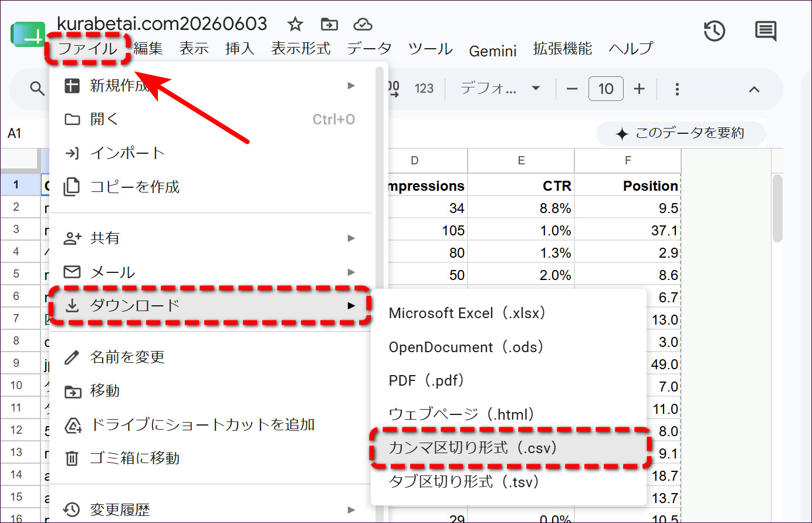Open the 123 number format menu
This screenshot has height=523, width=812.
(x=424, y=89)
